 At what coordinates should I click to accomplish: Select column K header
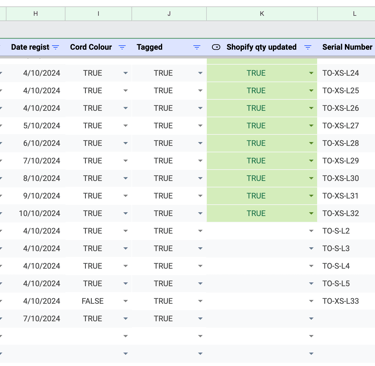pyautogui.click(x=262, y=14)
